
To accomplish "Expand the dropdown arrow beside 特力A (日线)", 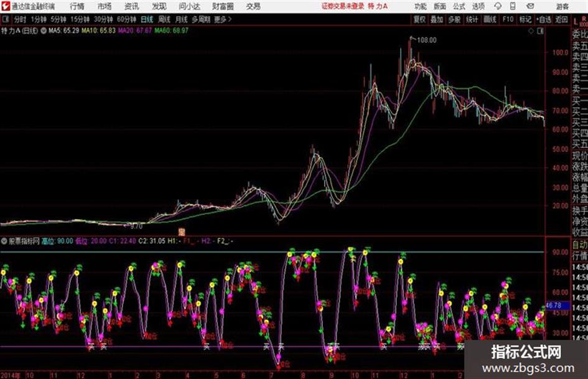I will [x=44, y=30].
